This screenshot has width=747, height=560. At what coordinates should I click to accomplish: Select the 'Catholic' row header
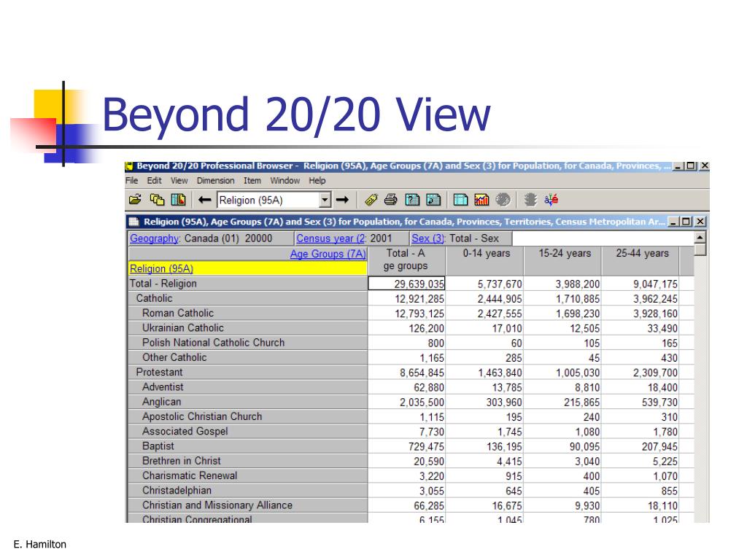[x=248, y=298]
